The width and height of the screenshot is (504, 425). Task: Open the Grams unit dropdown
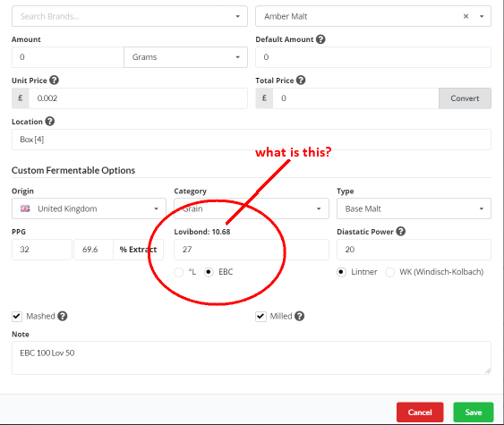point(185,57)
